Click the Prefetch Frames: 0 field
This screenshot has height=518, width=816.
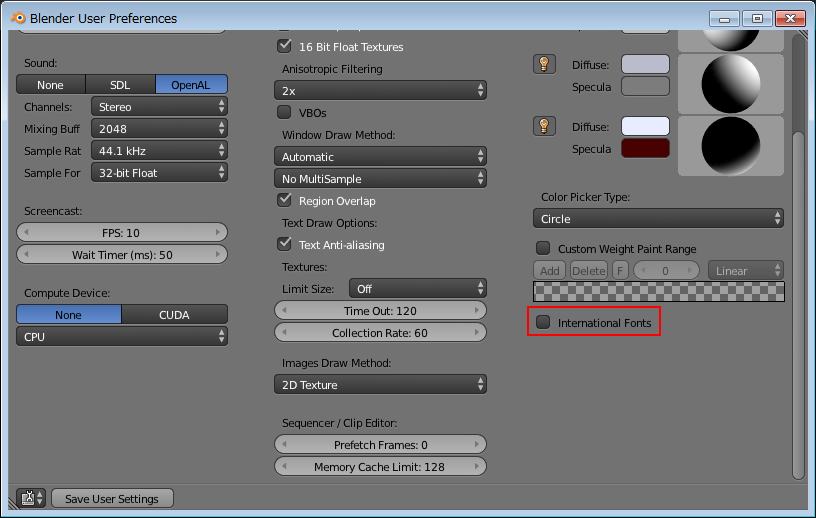(x=380, y=445)
